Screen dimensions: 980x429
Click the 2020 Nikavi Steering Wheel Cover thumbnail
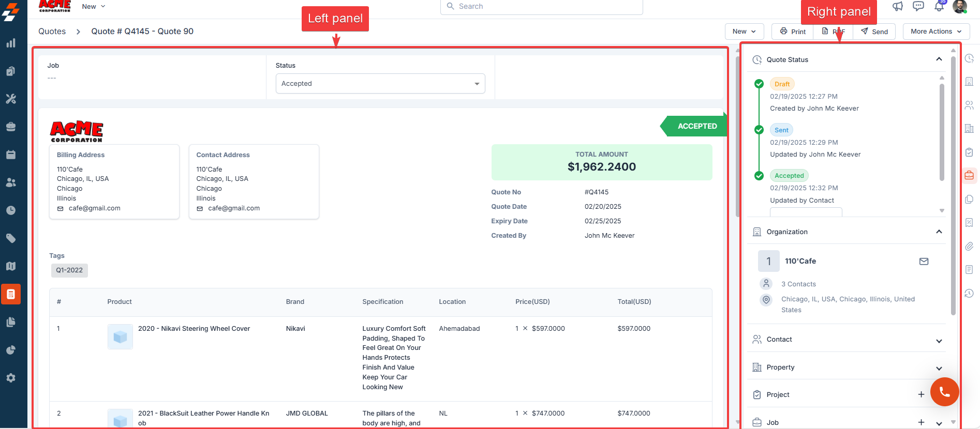pyautogui.click(x=120, y=337)
